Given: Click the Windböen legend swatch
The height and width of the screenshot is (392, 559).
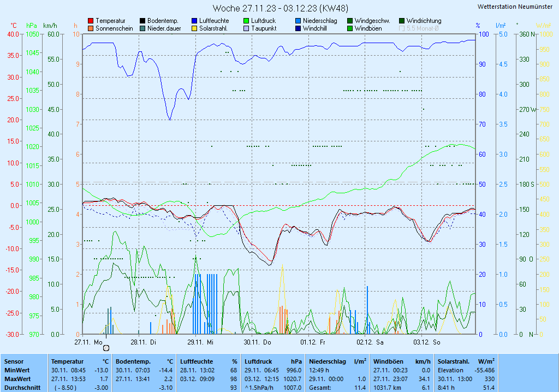Looking at the screenshot, I should (350, 28).
